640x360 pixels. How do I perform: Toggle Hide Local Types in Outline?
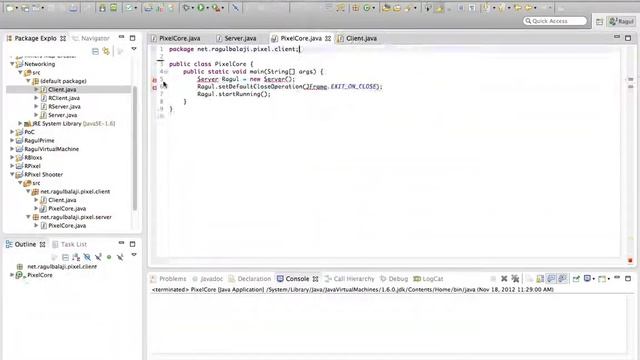120,257
